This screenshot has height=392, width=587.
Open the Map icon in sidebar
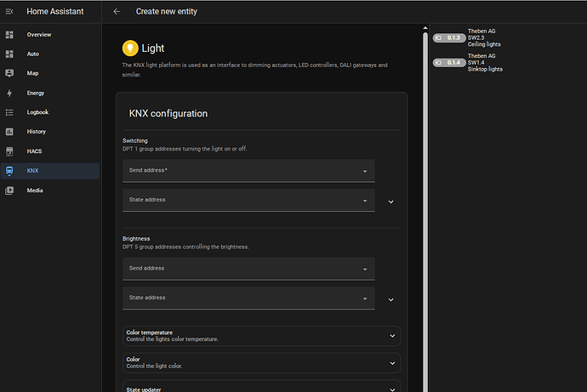[9, 73]
